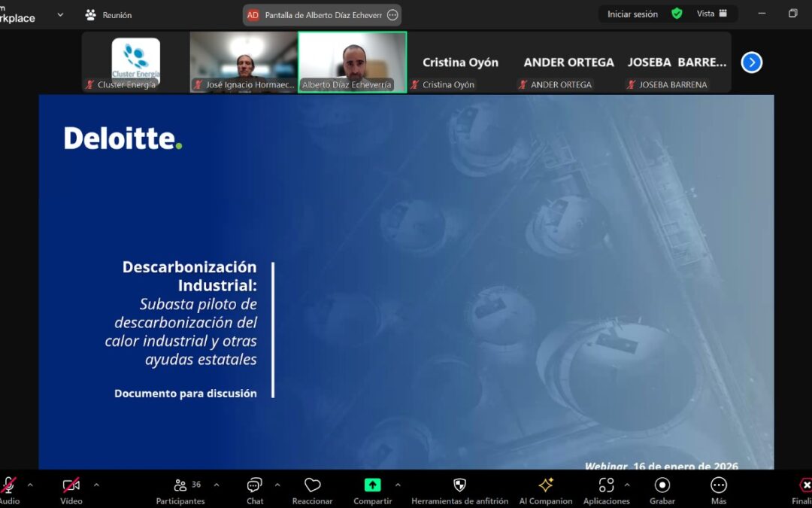Viewport: 812px width, 508px height.
Task: Select Alberto Díaz Echeverría video thumbnail
Action: 353,62
